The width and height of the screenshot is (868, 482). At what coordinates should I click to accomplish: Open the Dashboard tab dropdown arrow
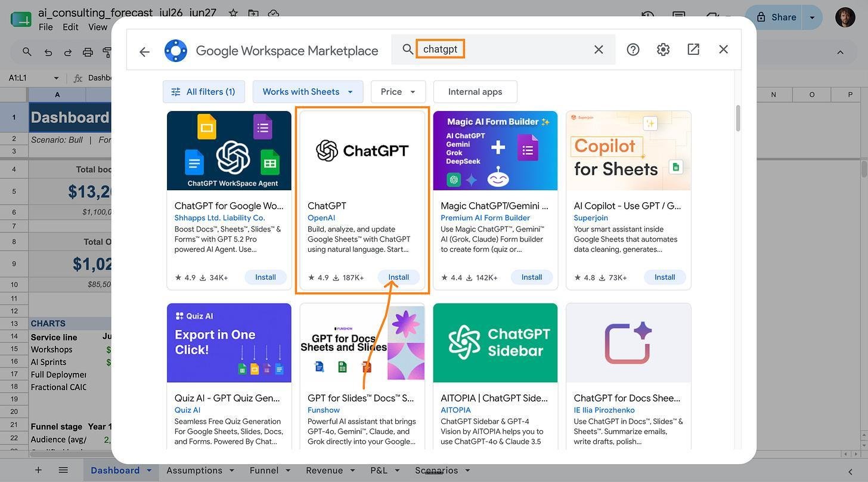[x=149, y=470]
